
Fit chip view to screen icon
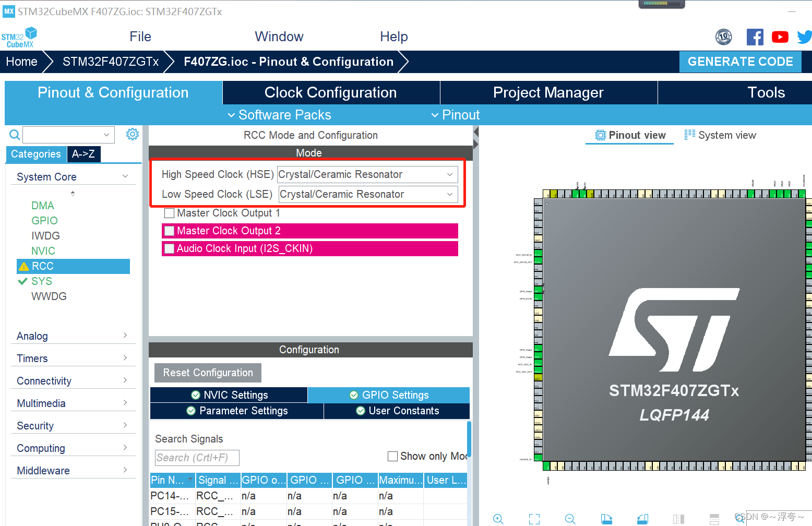coord(534,519)
